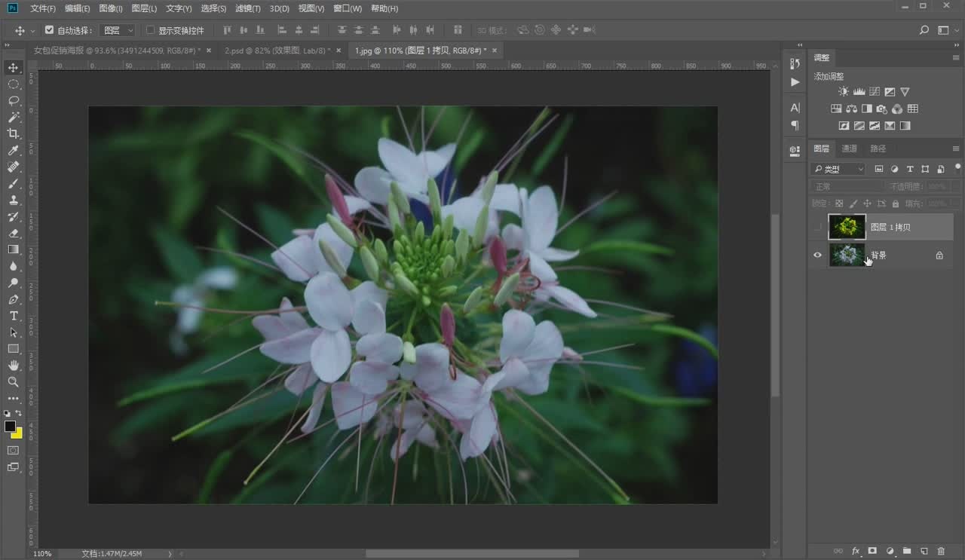The image size is (965, 560).
Task: Create a new layer
Action: coord(924,551)
